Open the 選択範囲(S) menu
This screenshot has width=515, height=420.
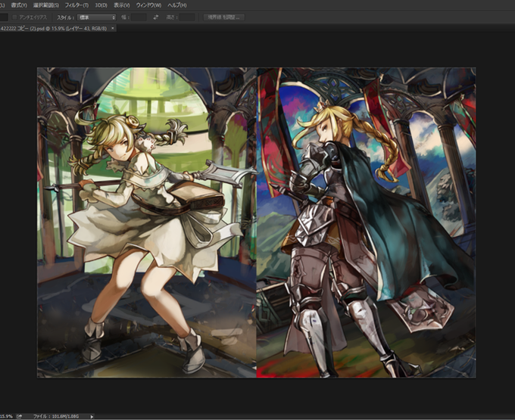coord(46,5)
